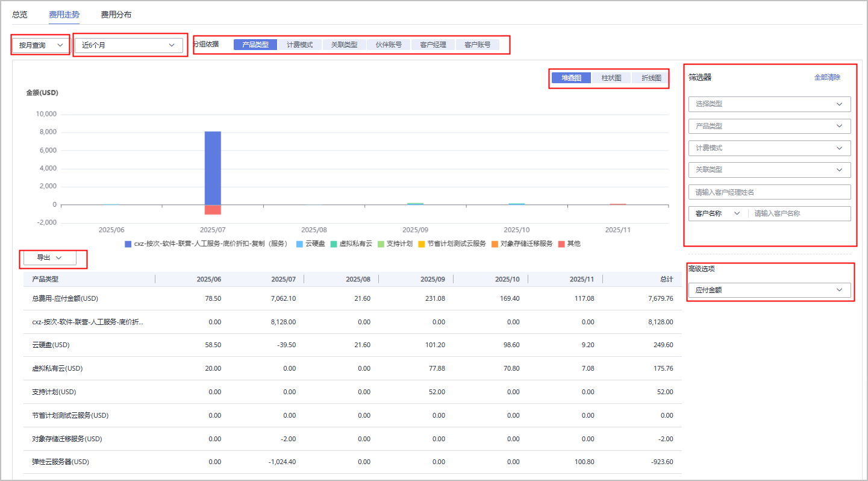Switch to the 总览 tab

click(x=19, y=14)
